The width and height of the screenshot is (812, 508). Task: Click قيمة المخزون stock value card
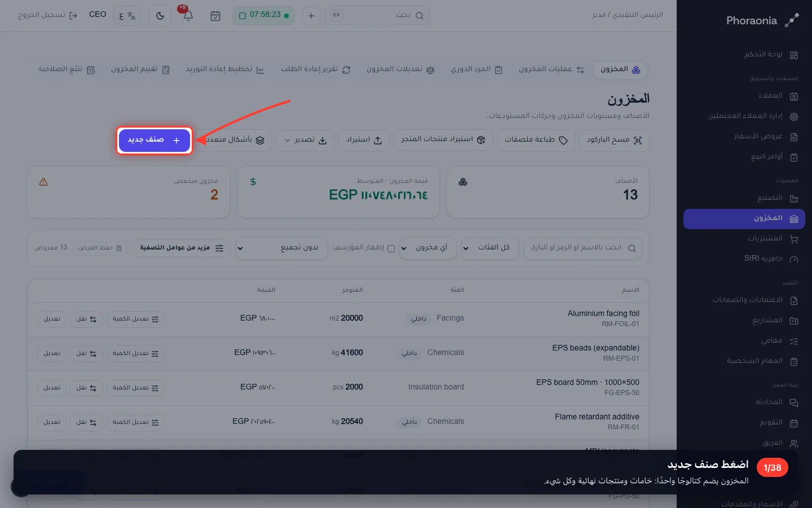[x=338, y=192]
